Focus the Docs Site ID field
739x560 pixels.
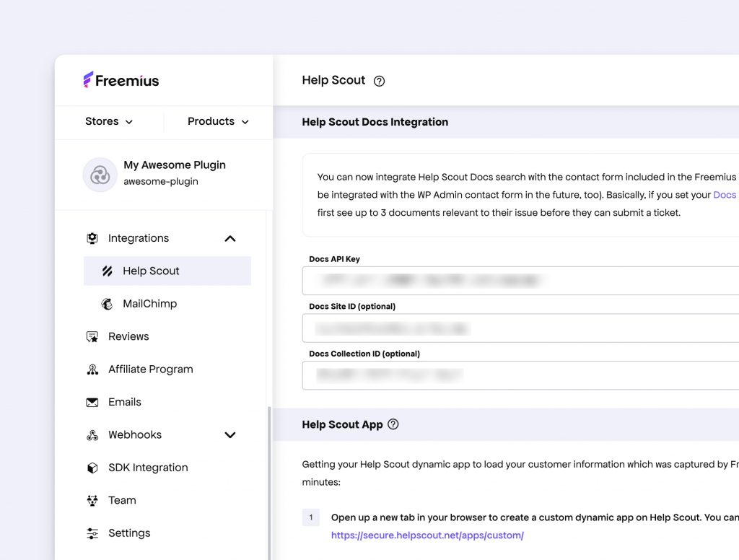(520, 328)
